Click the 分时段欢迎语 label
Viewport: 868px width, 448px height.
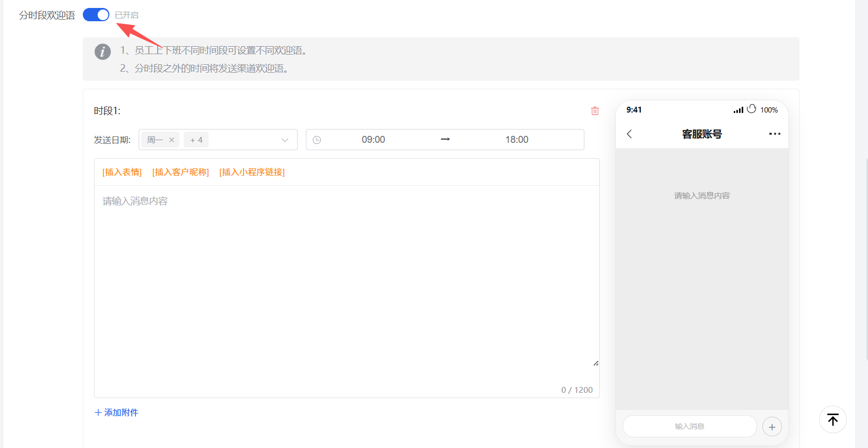coord(47,15)
